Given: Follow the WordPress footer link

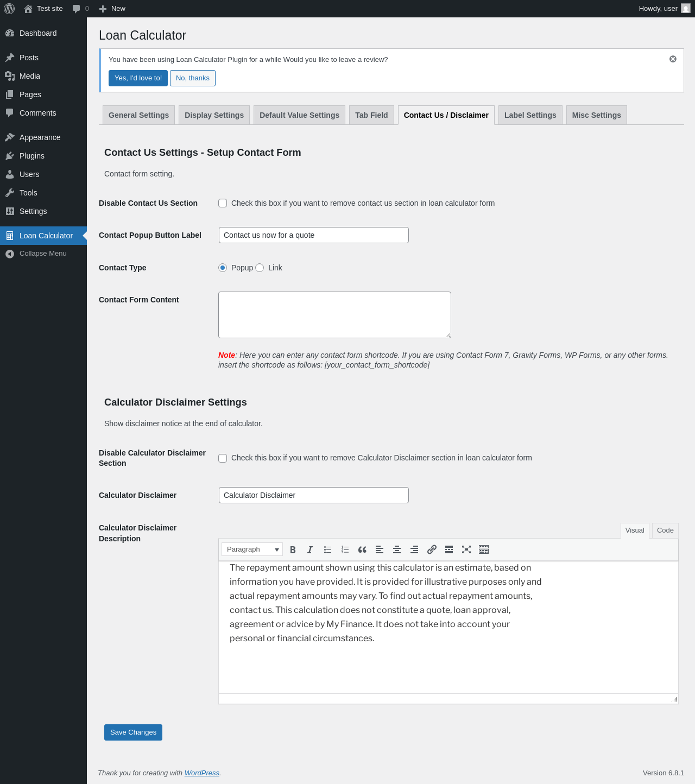Looking at the screenshot, I should point(202,773).
